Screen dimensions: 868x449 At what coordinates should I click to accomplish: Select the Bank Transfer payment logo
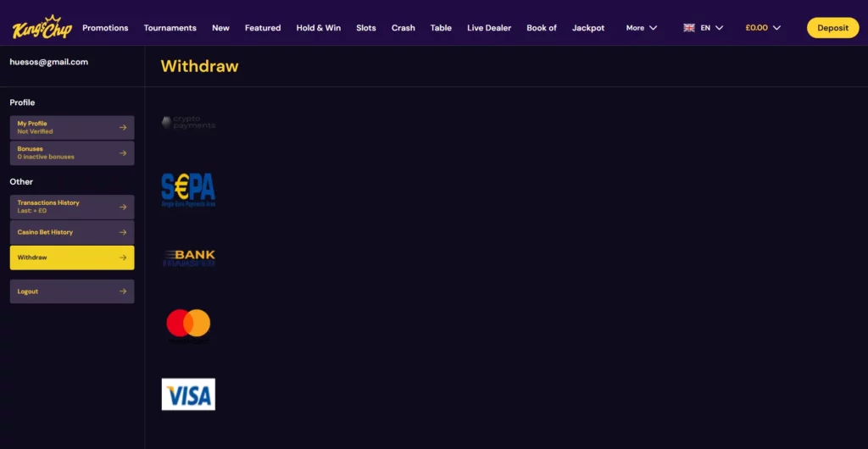[x=189, y=258]
